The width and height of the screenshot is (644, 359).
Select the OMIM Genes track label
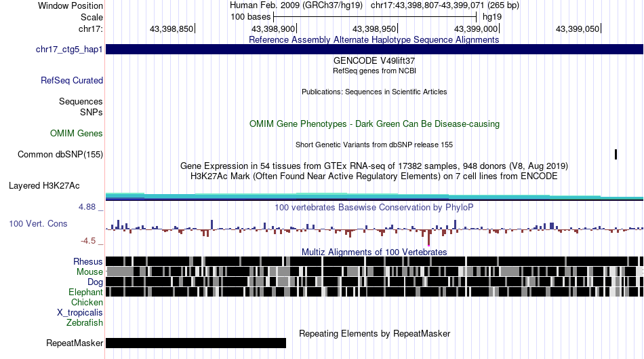[77, 133]
